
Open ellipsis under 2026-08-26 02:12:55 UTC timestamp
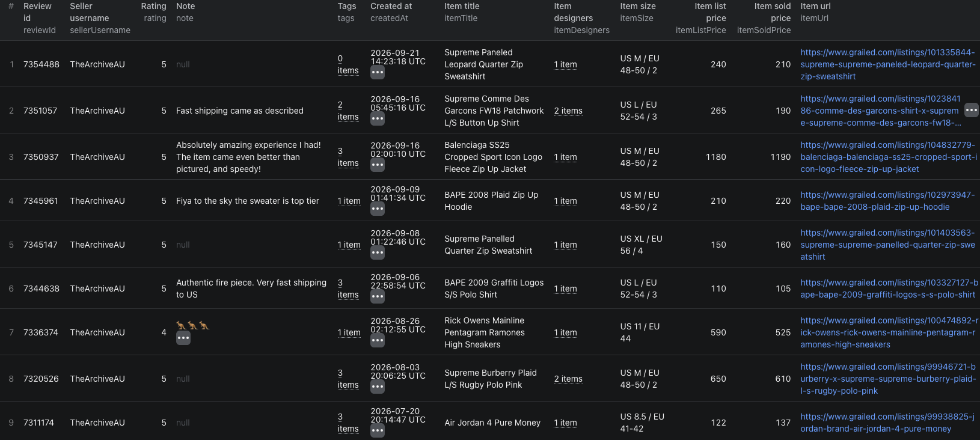(x=378, y=341)
